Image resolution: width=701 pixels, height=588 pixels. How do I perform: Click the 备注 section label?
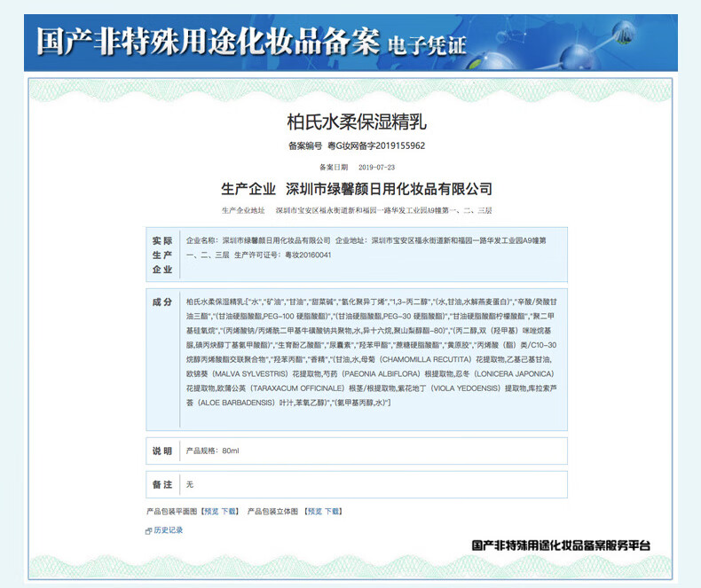point(162,484)
